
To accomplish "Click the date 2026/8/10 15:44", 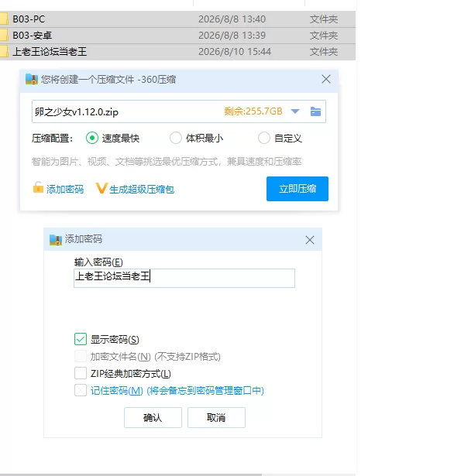I will pos(235,51).
